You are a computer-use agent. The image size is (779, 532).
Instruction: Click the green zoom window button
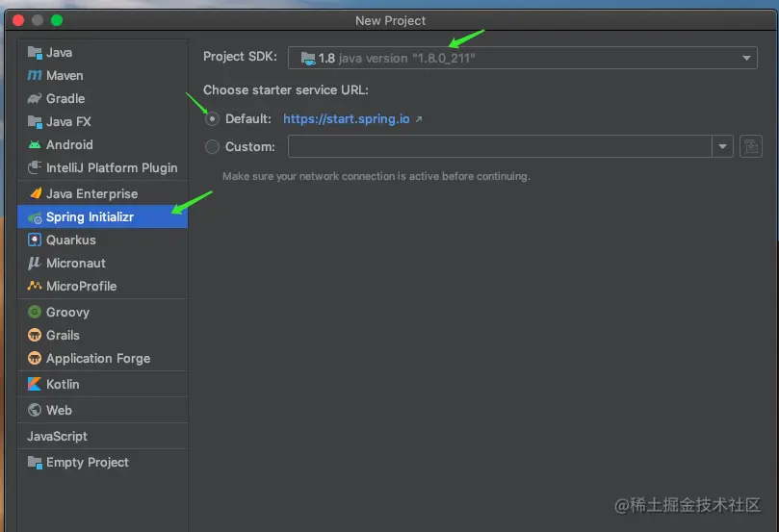click(x=57, y=20)
